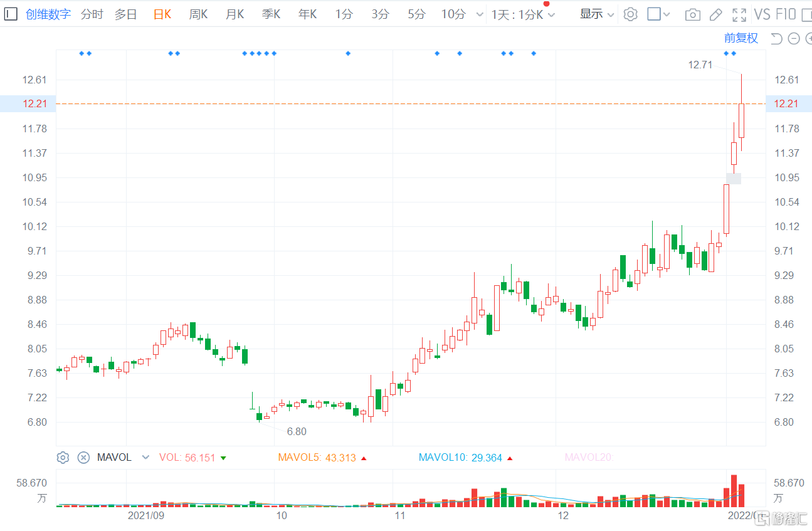Screen dimensions: 812x531
Task: Select the 周K weekly chart tab
Action: point(198,14)
